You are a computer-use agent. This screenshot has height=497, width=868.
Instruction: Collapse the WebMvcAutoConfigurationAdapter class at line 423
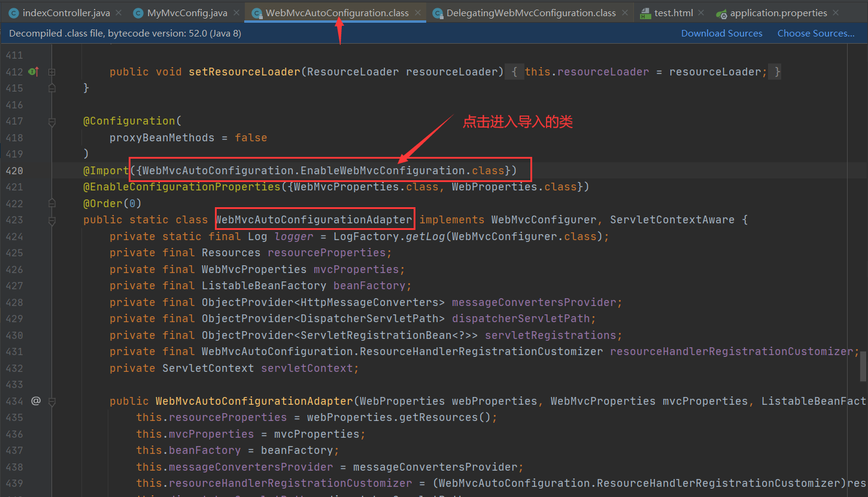(52, 220)
